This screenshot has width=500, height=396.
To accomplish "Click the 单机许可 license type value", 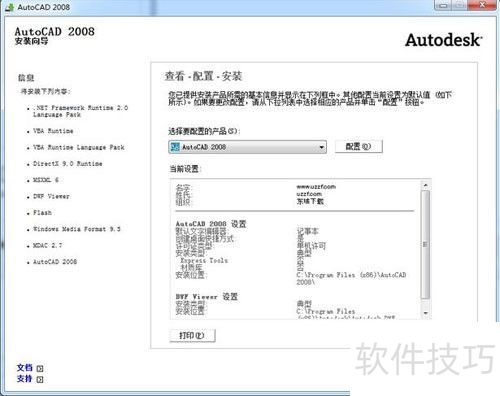I will click(311, 246).
